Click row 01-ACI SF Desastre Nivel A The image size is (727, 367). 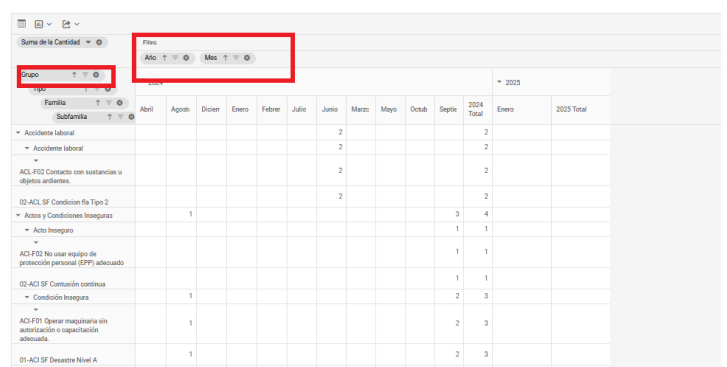click(58, 360)
